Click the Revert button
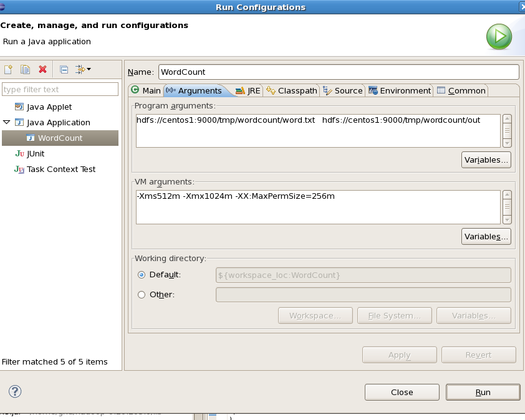Screen dimensions: 525x420 (478, 355)
